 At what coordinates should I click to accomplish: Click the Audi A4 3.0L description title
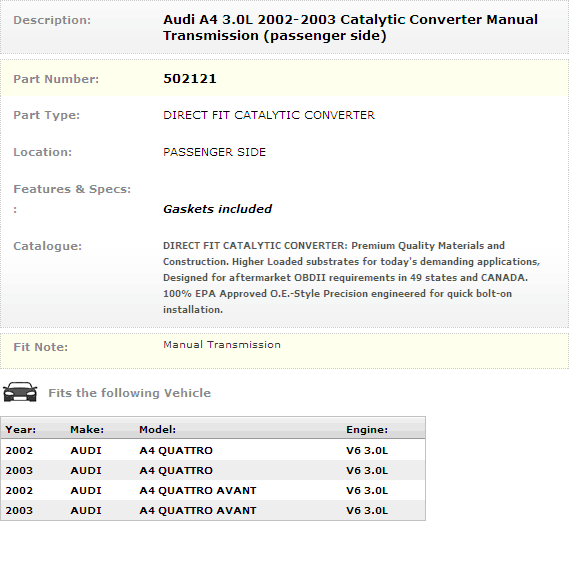[x=350, y=28]
